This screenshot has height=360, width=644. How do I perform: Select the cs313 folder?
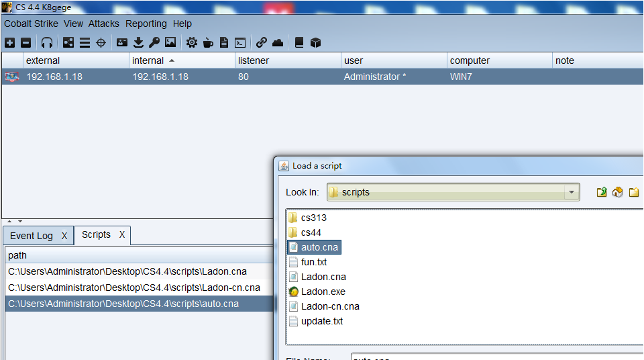pos(308,218)
